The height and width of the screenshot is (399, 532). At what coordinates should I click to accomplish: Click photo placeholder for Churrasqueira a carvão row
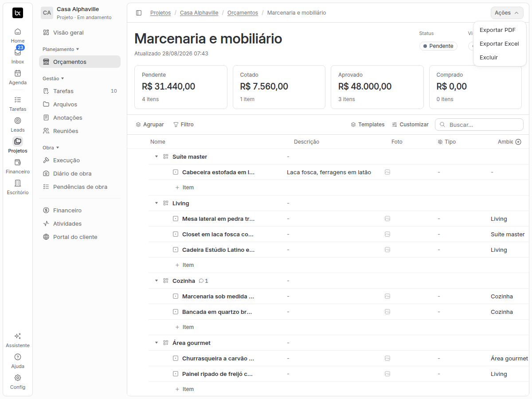tap(387, 358)
